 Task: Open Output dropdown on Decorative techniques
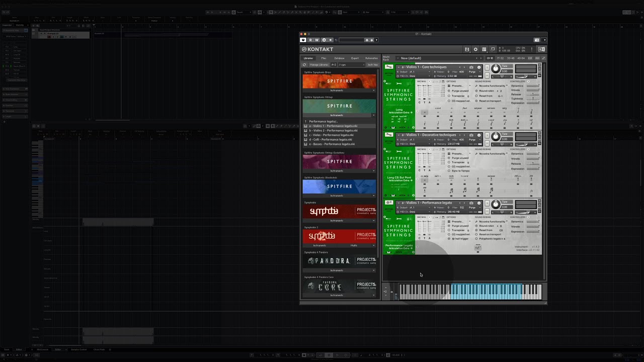coord(414,140)
